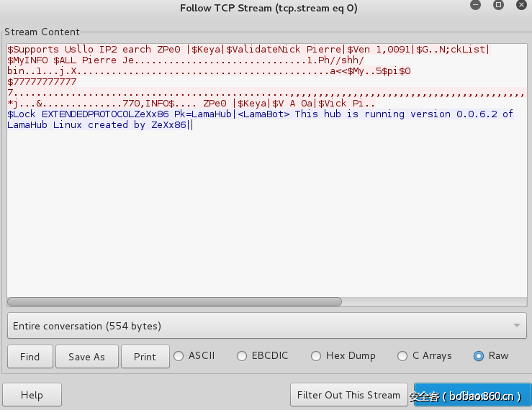This screenshot has width=532, height=410.
Task: Click Save As to export stream
Action: (86, 357)
